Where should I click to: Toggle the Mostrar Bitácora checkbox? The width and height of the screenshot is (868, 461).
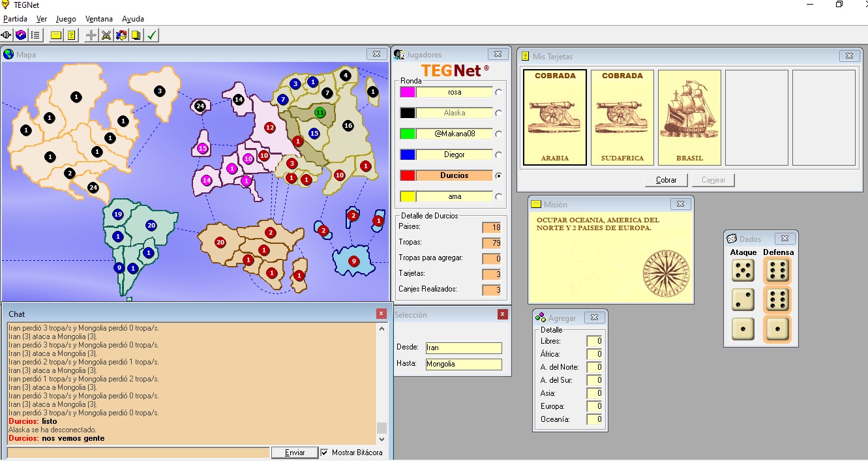[325, 453]
